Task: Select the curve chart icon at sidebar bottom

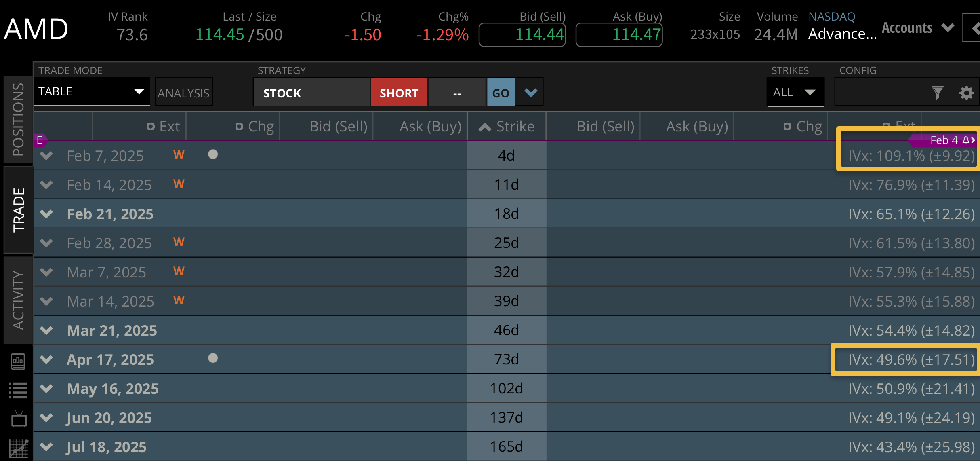Action: pos(17,447)
